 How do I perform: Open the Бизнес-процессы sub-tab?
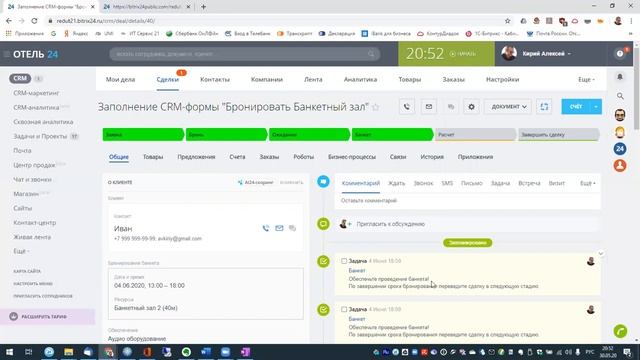coord(352,157)
